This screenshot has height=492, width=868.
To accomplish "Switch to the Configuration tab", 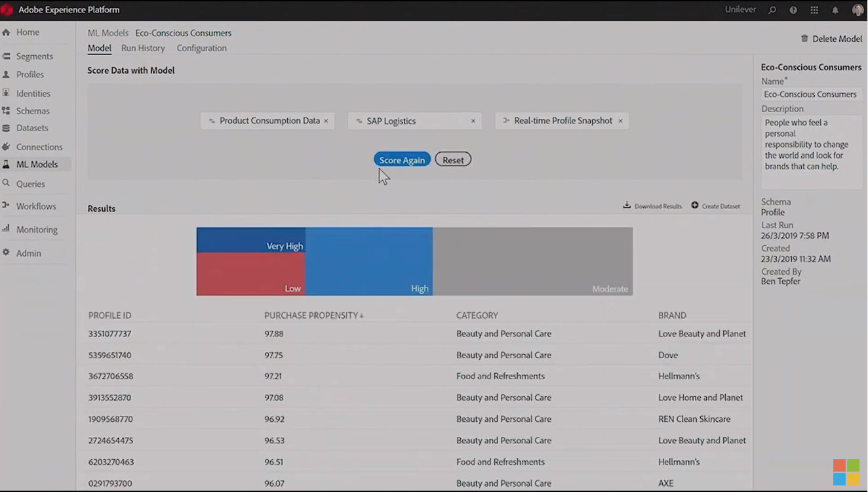I will click(201, 48).
